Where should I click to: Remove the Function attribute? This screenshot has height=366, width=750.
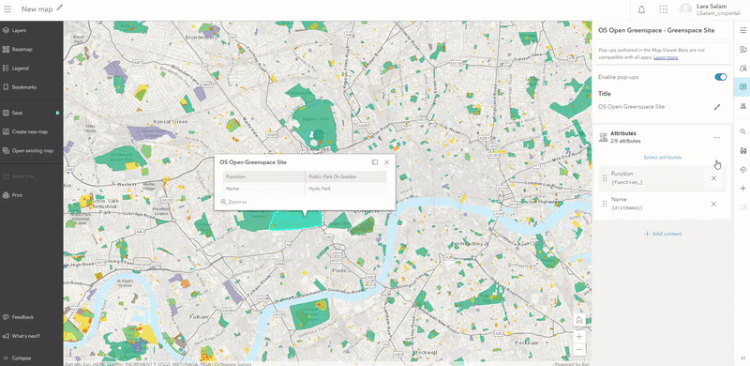[x=714, y=178]
